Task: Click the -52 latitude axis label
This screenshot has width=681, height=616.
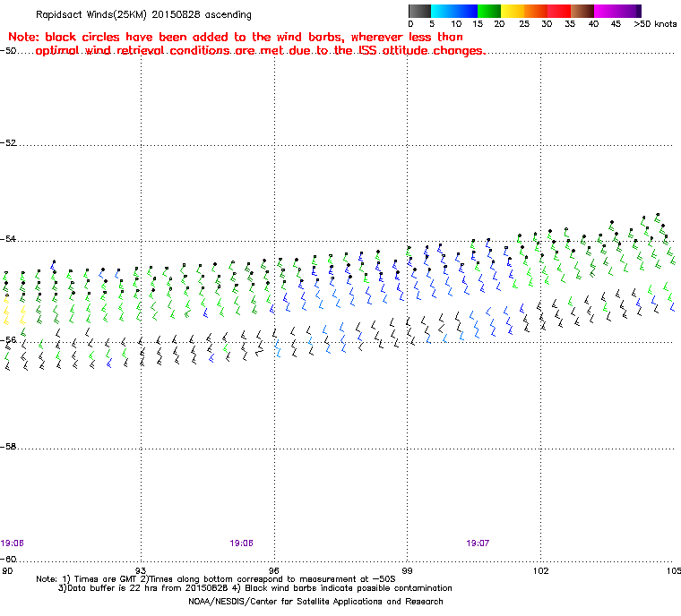Action: tap(8, 143)
